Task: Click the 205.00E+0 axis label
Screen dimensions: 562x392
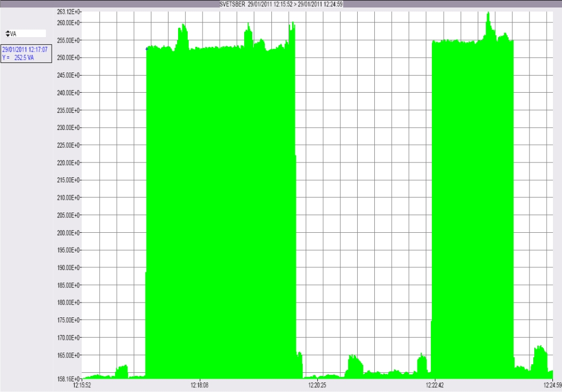Action: [68, 215]
